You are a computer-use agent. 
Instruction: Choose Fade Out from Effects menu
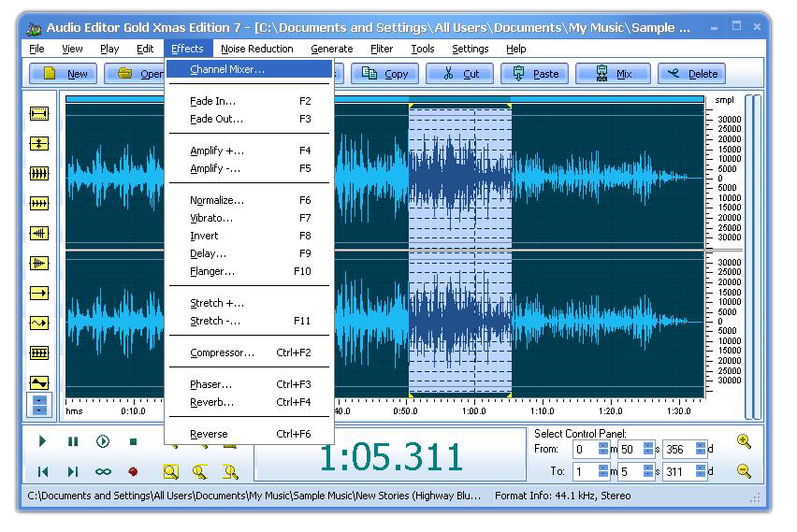tap(250, 119)
